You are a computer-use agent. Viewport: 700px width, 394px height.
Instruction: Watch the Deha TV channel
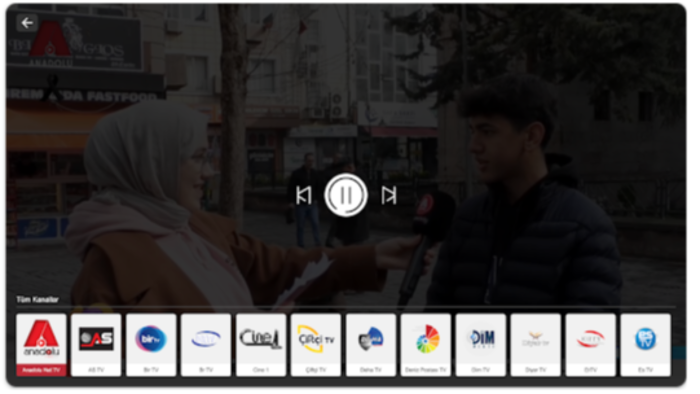tap(371, 345)
